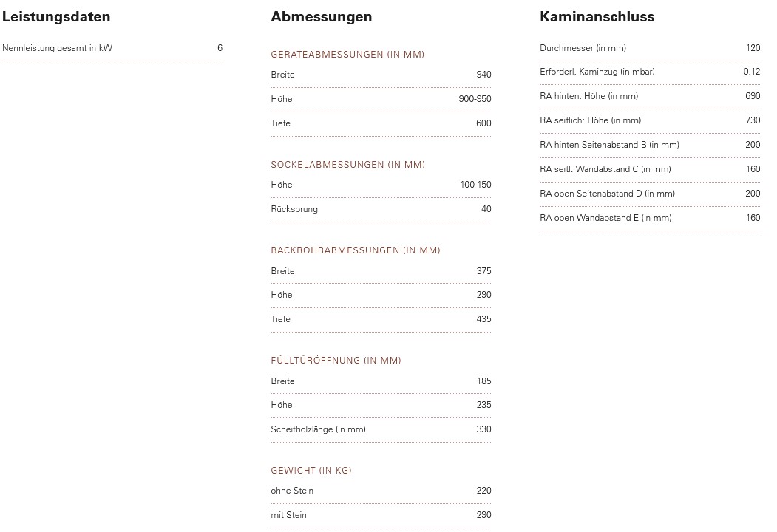The width and height of the screenshot is (777, 532).
Task: Click the Fülltüröffnung (in mm) subheading
Action: click(336, 361)
